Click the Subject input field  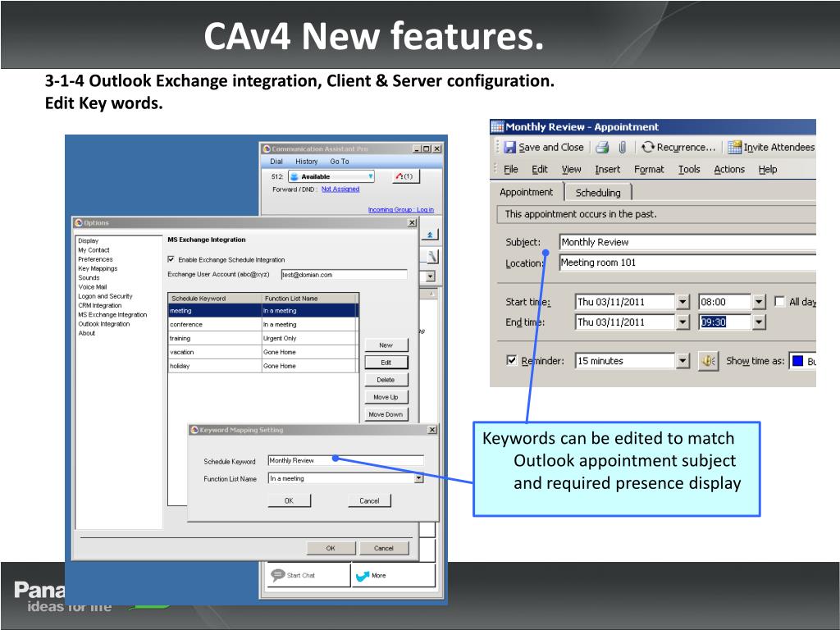(687, 242)
